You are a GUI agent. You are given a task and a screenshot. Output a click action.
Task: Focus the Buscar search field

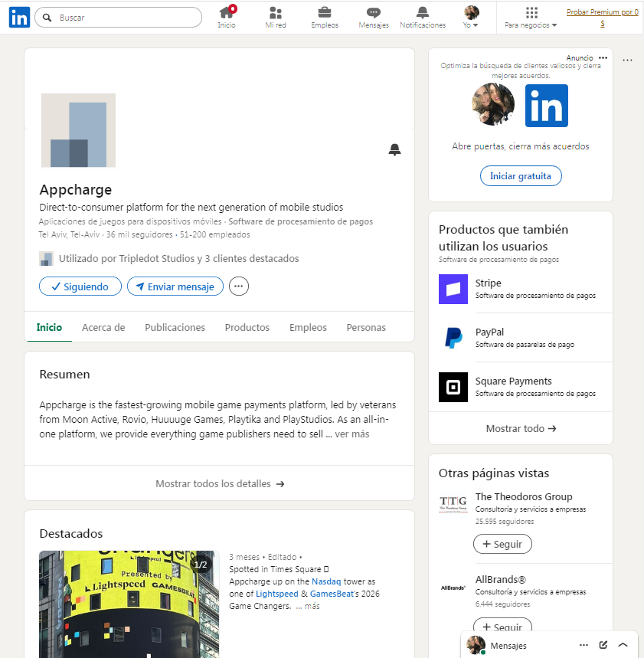(119, 17)
